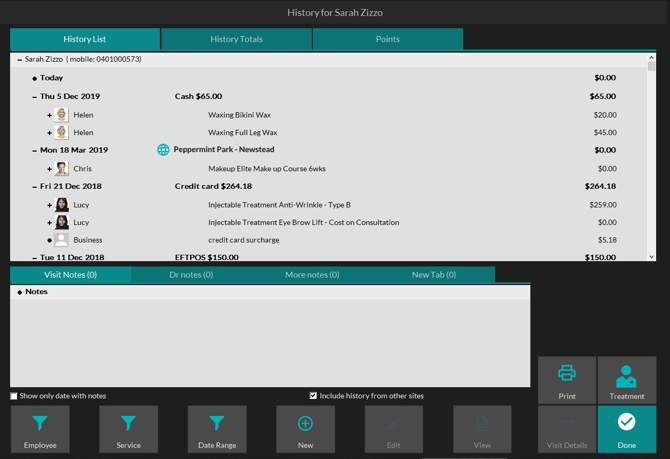
Task: Expand the Chris Makeup Elite row
Action: click(50, 169)
